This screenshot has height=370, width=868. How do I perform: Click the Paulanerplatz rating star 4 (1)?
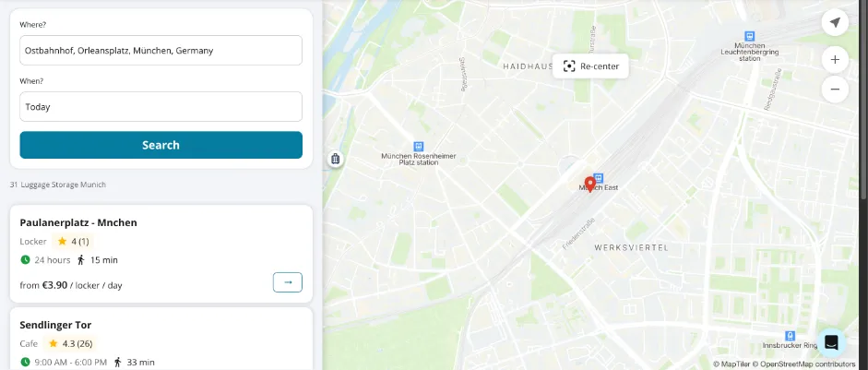pyautogui.click(x=73, y=242)
